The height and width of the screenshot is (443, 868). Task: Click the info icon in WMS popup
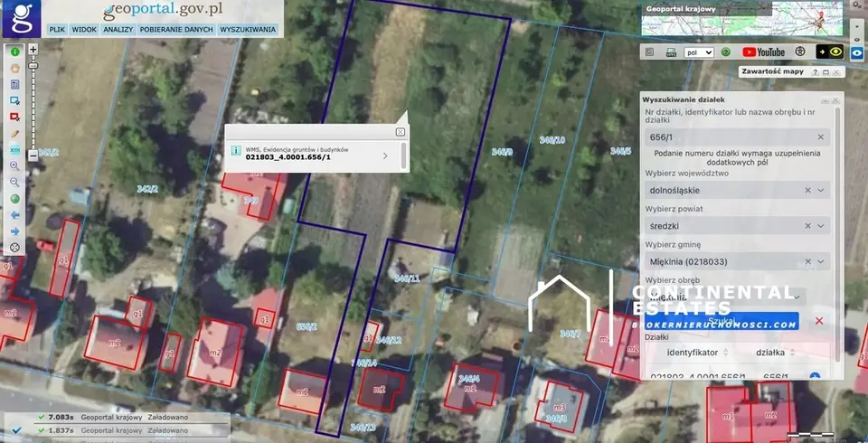point(236,150)
